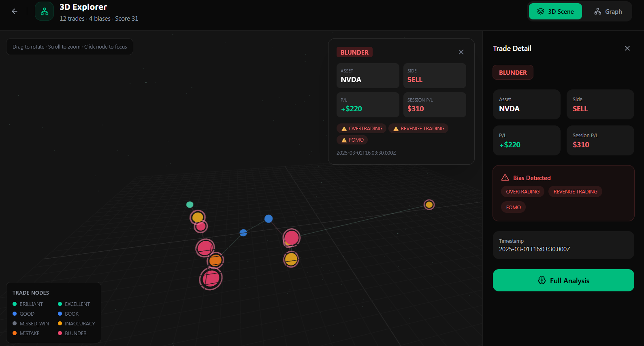Select the far right yellow node

pos(429,204)
